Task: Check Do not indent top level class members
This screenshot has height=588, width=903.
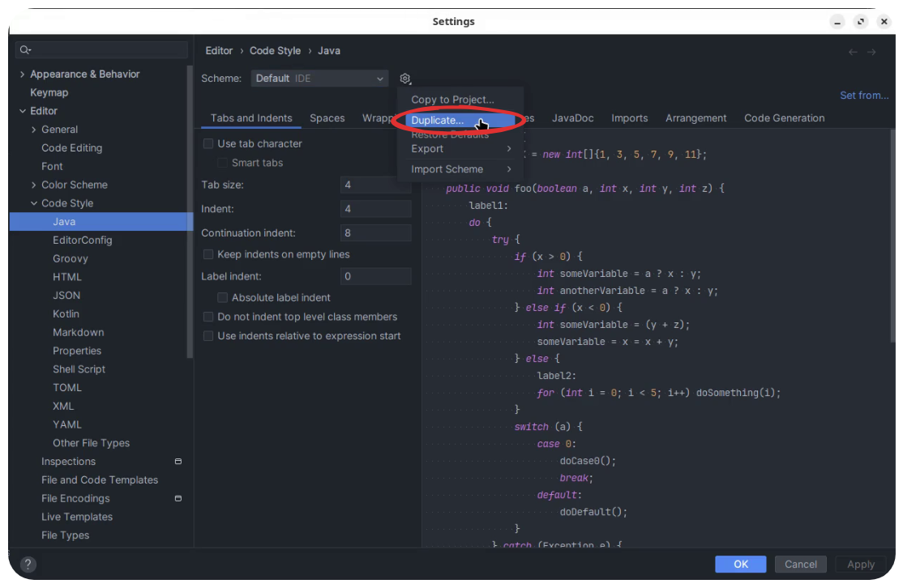Action: [x=208, y=317]
